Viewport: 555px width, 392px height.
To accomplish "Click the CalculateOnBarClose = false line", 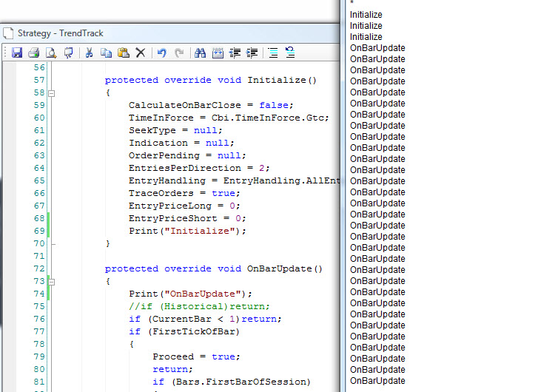I will tap(211, 105).
